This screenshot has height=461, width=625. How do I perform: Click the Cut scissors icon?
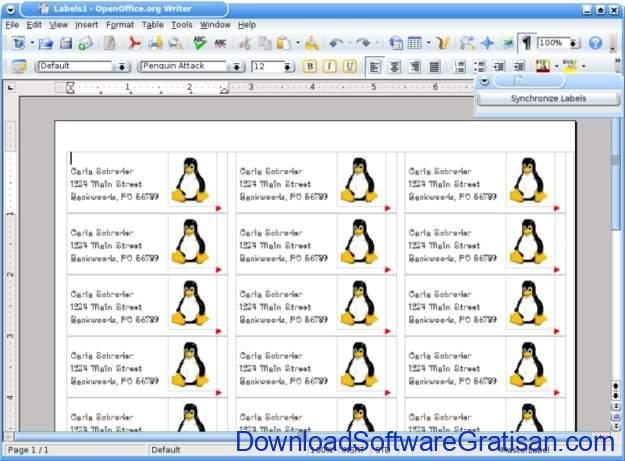(244, 43)
